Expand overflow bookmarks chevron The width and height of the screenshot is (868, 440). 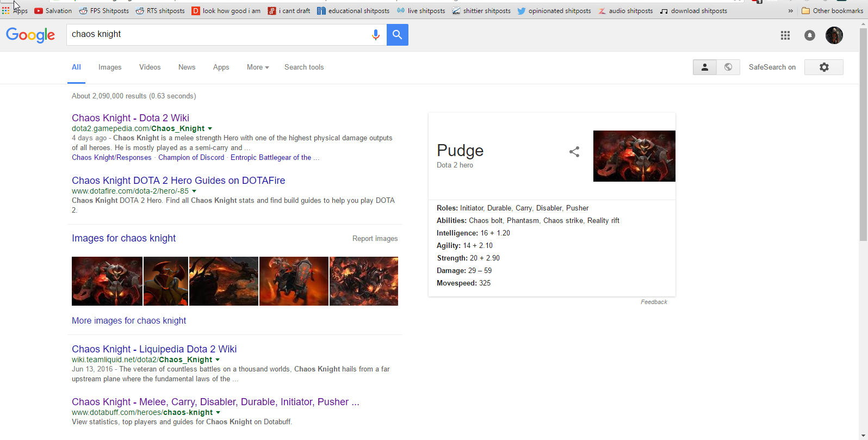pos(791,11)
